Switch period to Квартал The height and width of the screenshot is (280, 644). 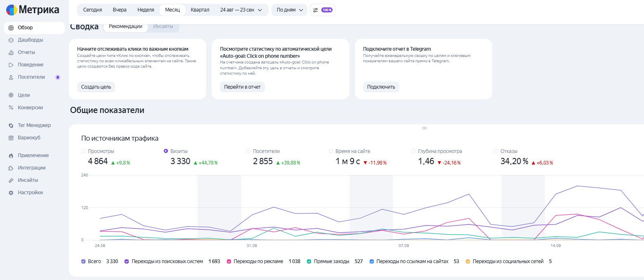point(200,10)
